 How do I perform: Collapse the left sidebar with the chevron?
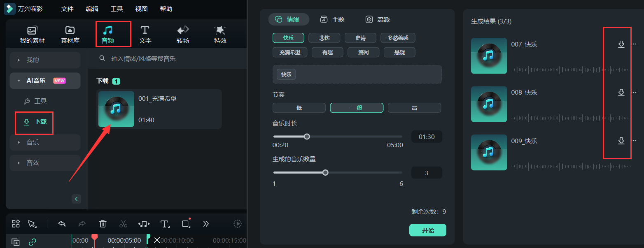76,199
